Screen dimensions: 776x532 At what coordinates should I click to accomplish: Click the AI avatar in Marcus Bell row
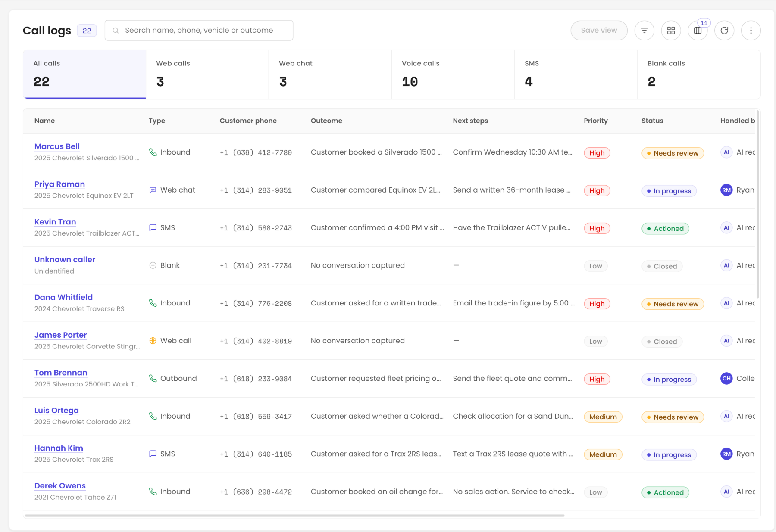click(726, 152)
